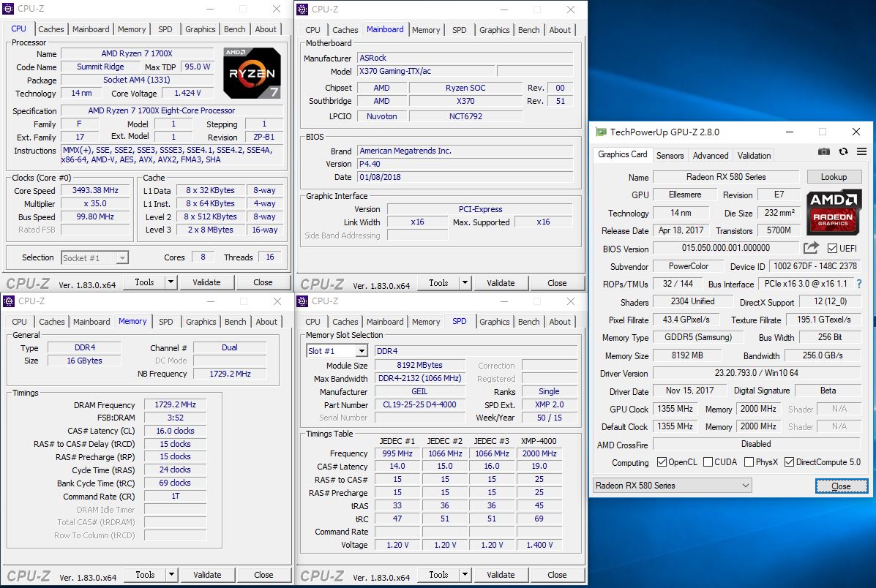
Task: Open the GPU-Z hamburger menu icon
Action: 861,152
